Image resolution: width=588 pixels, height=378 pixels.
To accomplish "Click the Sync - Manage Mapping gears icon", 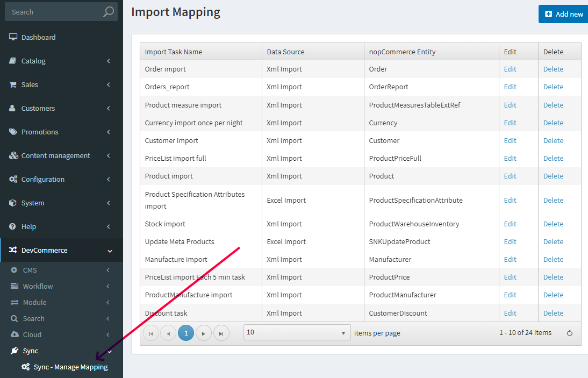I will pos(25,366).
